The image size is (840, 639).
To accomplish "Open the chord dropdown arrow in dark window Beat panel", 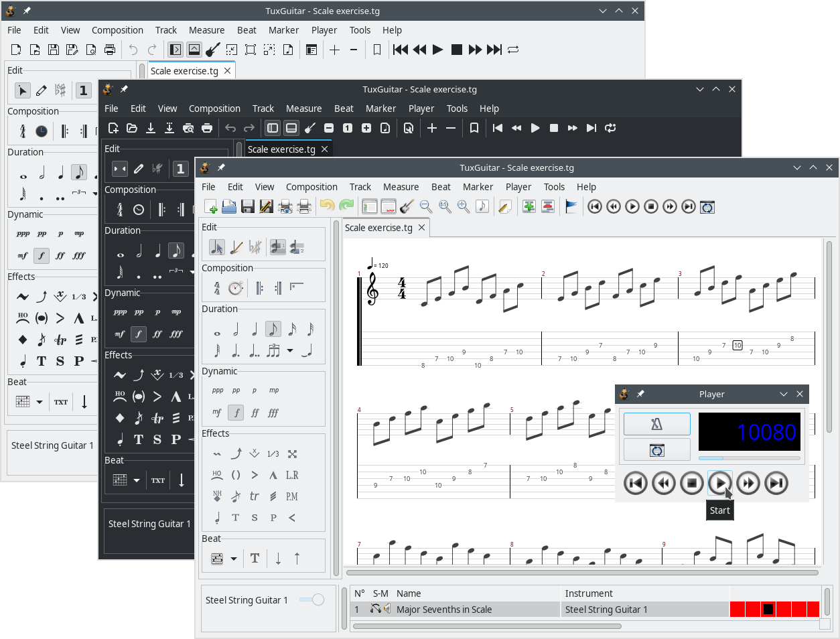I will coord(137,480).
